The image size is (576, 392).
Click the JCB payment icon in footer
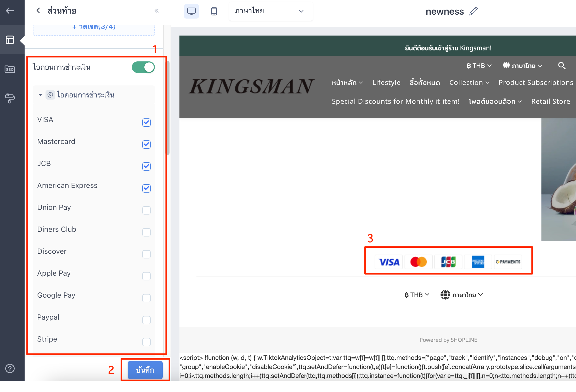click(448, 262)
